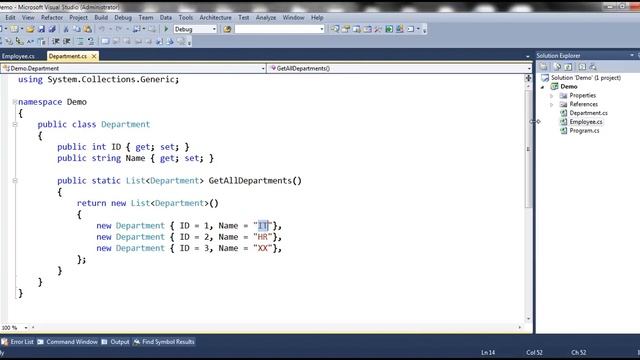
Task: Click the editor vertical scrollbar thumb
Action: pyautogui.click(x=528, y=149)
